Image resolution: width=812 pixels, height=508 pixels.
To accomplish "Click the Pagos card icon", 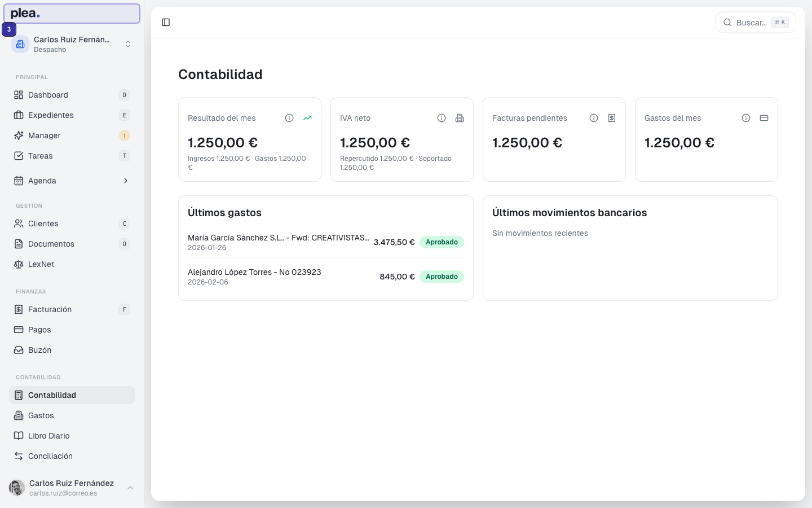I will click(19, 330).
